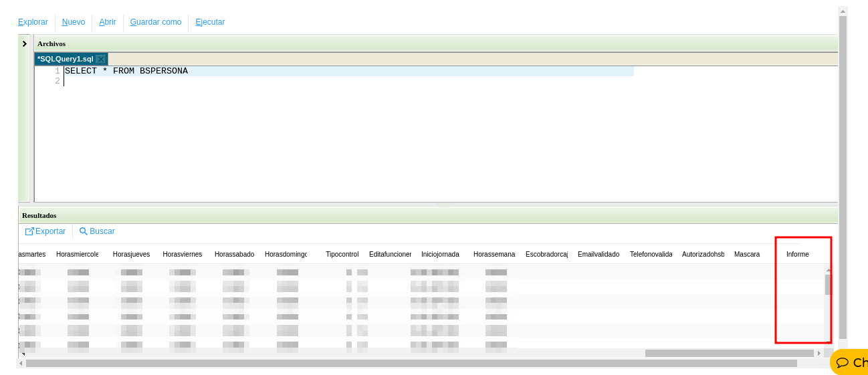Expand the collapsed left sidebar arrow

[25, 44]
